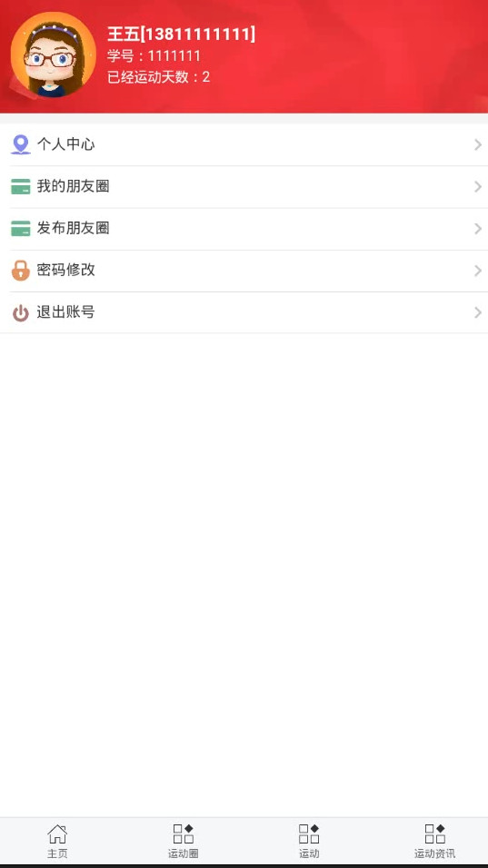488x868 pixels.
Task: Open 发布朋友圈 via its chevron arrow
Action: tap(477, 229)
